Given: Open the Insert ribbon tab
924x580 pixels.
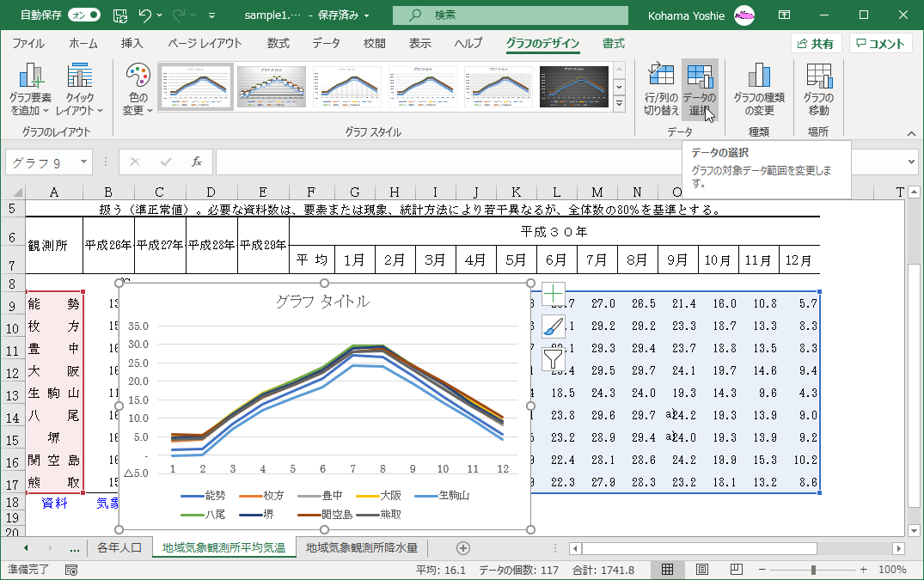Looking at the screenshot, I should [132, 44].
